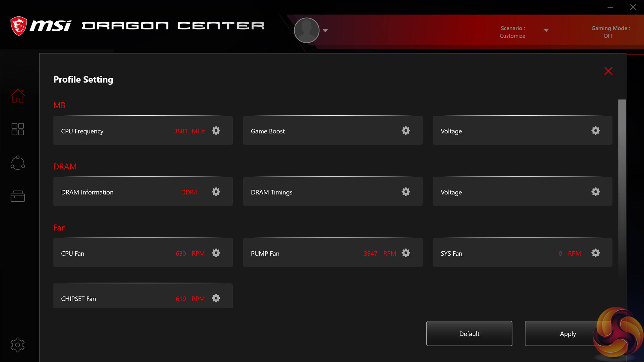Viewport: 644px width, 362px height.
Task: Open MB Voltage settings gear
Action: (x=595, y=131)
